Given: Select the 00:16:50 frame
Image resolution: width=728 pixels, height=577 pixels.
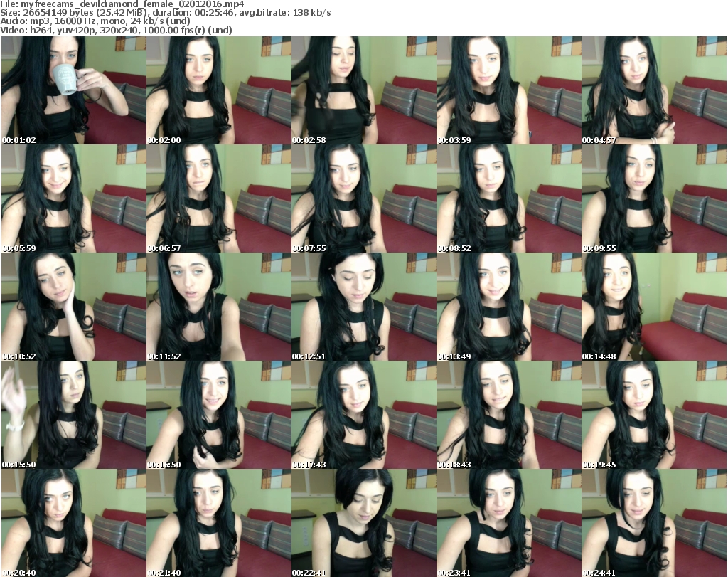Looking at the screenshot, I should click(219, 415).
